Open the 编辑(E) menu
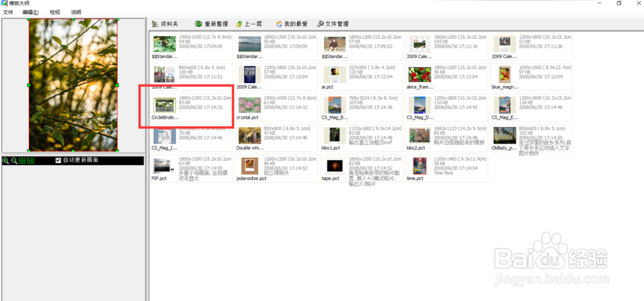This screenshot has height=301, width=644. 31,12
